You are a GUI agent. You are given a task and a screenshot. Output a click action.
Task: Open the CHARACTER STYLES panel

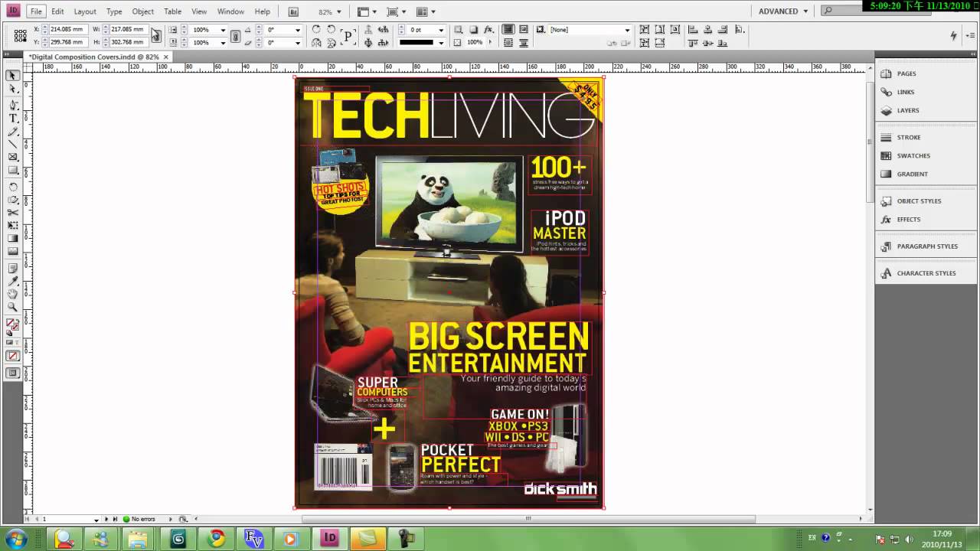click(925, 272)
